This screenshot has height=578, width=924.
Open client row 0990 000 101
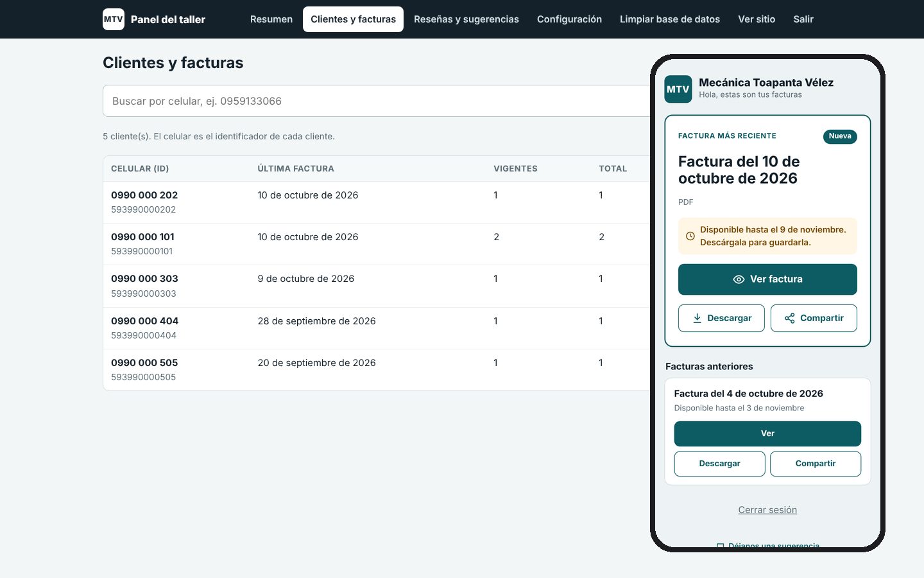point(377,244)
